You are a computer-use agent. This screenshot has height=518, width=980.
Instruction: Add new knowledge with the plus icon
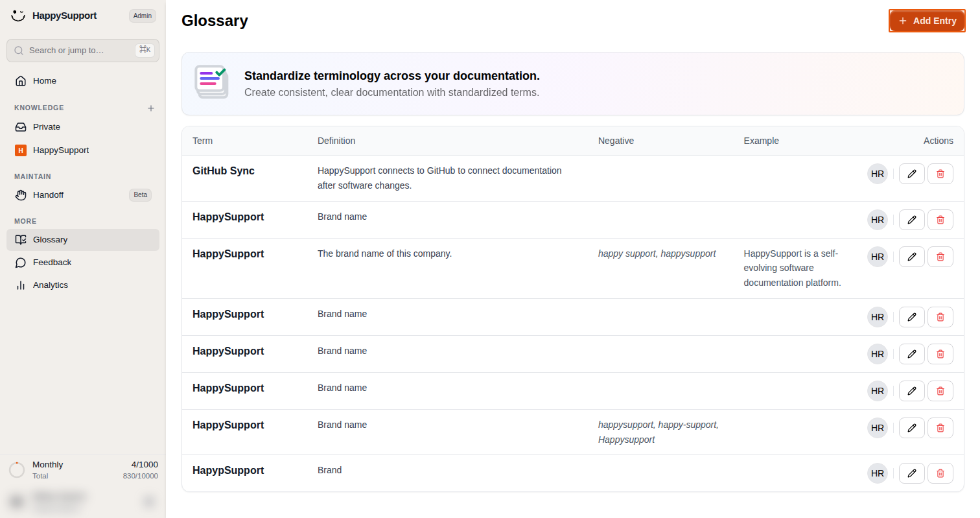[x=151, y=108]
